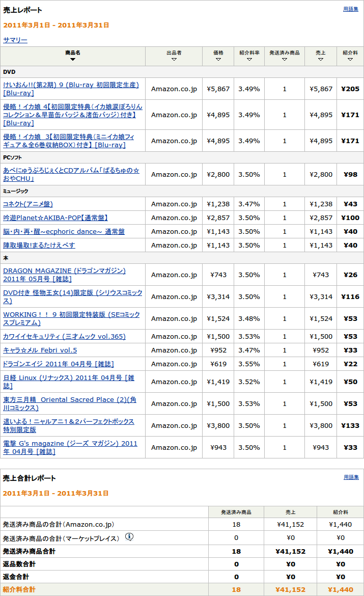Open 電撃 G's magazine 2011年 04月号 link
This screenshot has width=364, height=596.
coord(70,443)
